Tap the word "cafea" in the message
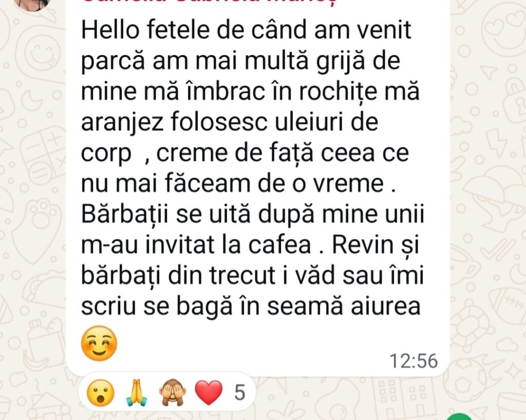526x420 pixels. click(x=280, y=245)
